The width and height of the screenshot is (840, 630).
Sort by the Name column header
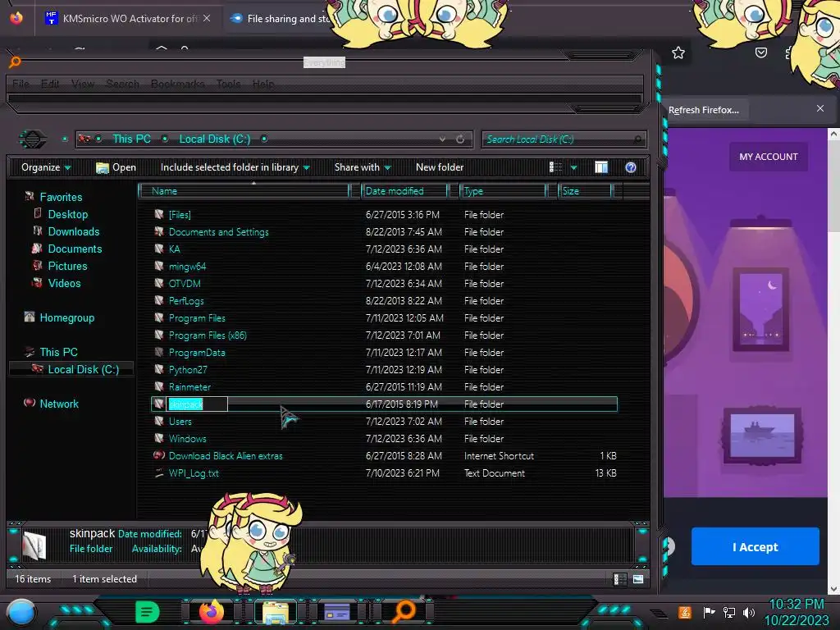244,190
